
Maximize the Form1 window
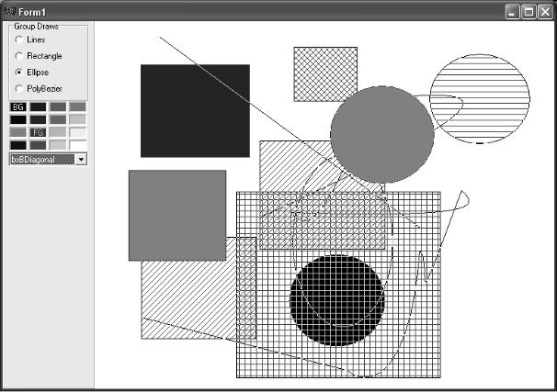pyautogui.click(x=529, y=12)
